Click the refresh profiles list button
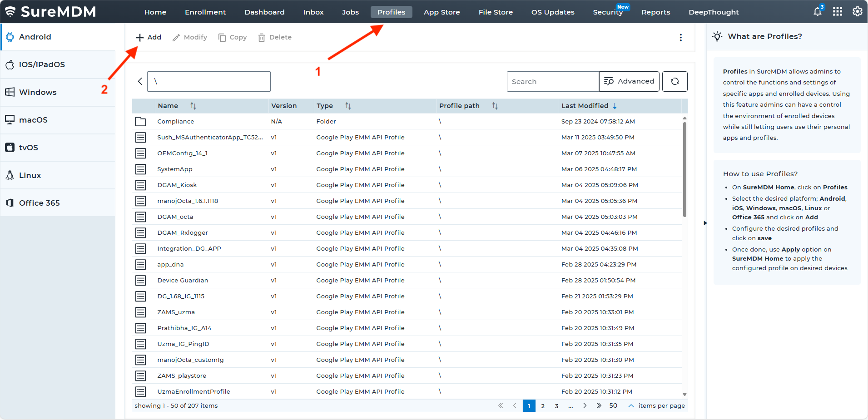 click(x=675, y=81)
